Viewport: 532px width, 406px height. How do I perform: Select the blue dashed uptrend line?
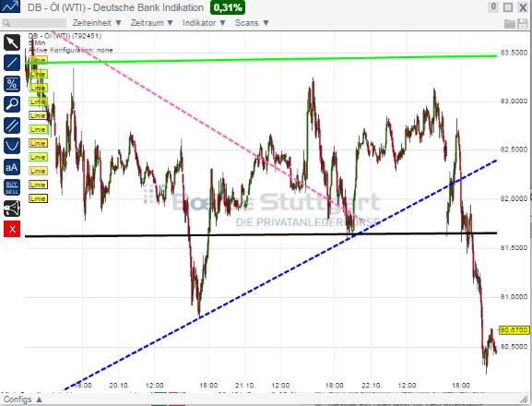tap(281, 274)
